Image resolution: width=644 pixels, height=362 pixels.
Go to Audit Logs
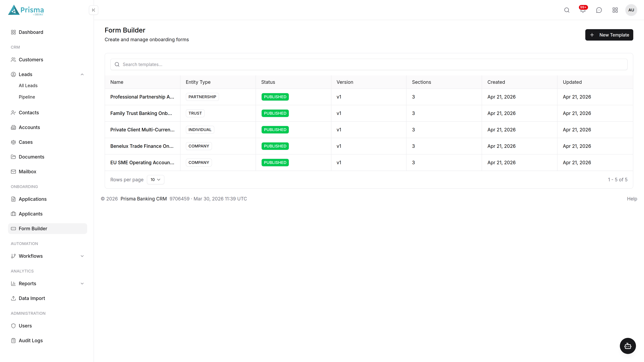pyautogui.click(x=47, y=341)
